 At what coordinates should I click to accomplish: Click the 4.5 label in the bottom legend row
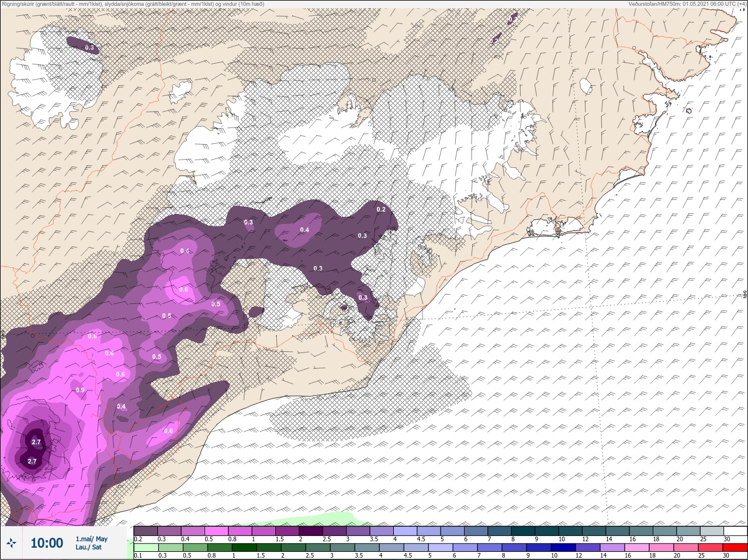[408, 555]
